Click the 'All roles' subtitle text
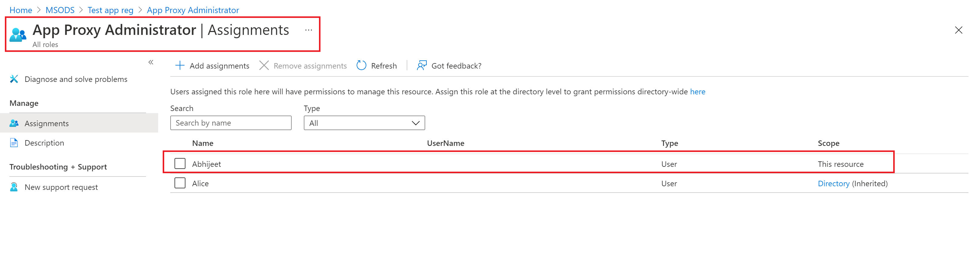The height and width of the screenshot is (276, 980). pos(45,45)
